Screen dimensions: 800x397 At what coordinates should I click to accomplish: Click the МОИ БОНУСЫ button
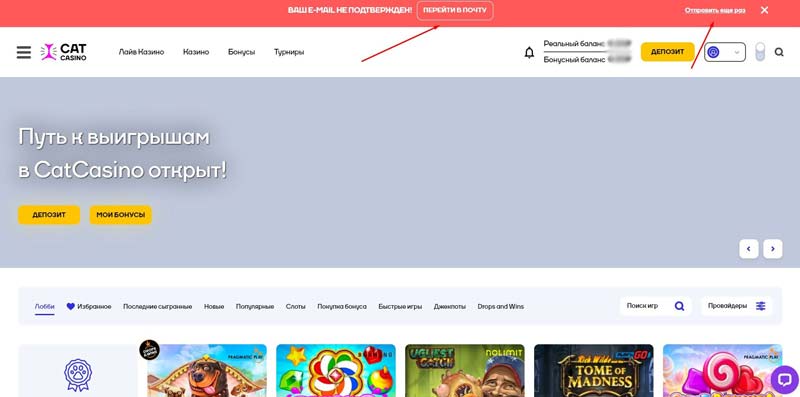point(120,215)
